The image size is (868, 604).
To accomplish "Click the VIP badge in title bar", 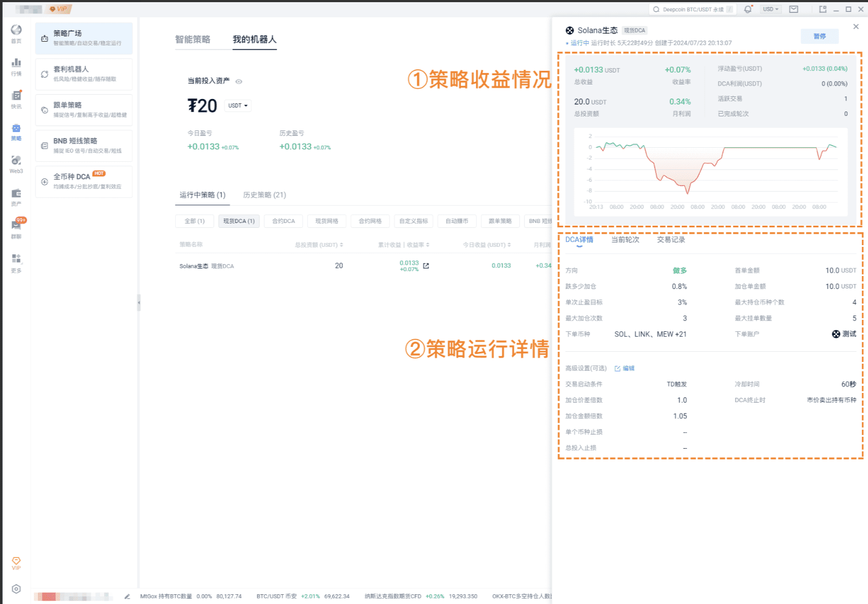I will pyautogui.click(x=60, y=9).
